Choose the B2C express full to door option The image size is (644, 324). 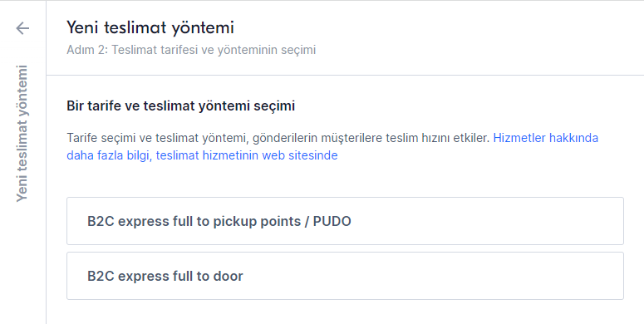click(x=345, y=276)
